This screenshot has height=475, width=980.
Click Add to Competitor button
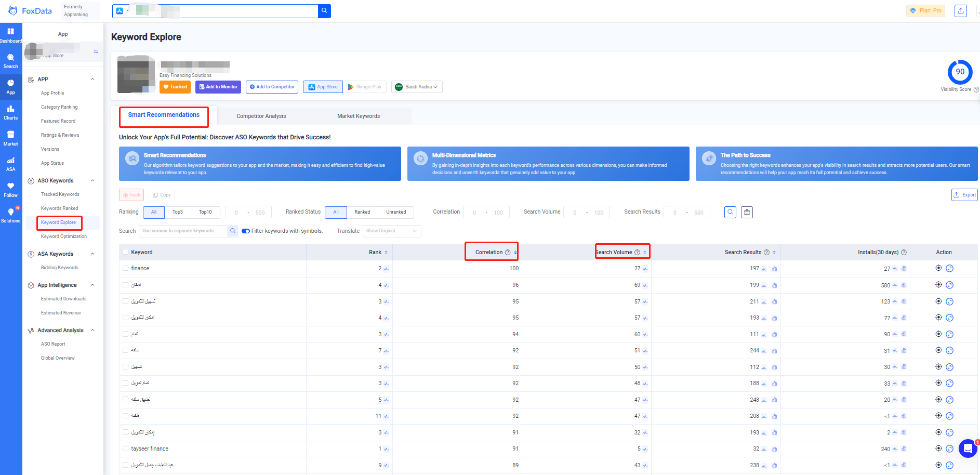pos(272,87)
